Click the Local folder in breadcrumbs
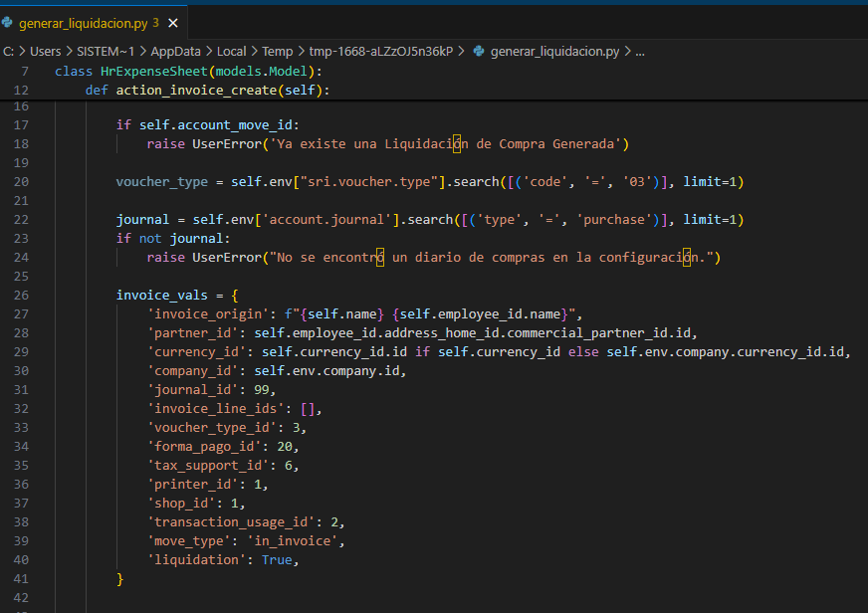 [231, 51]
